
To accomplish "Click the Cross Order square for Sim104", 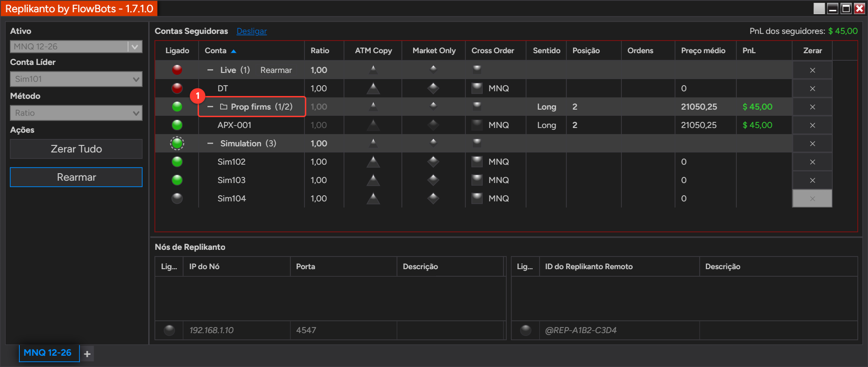I will tap(477, 198).
